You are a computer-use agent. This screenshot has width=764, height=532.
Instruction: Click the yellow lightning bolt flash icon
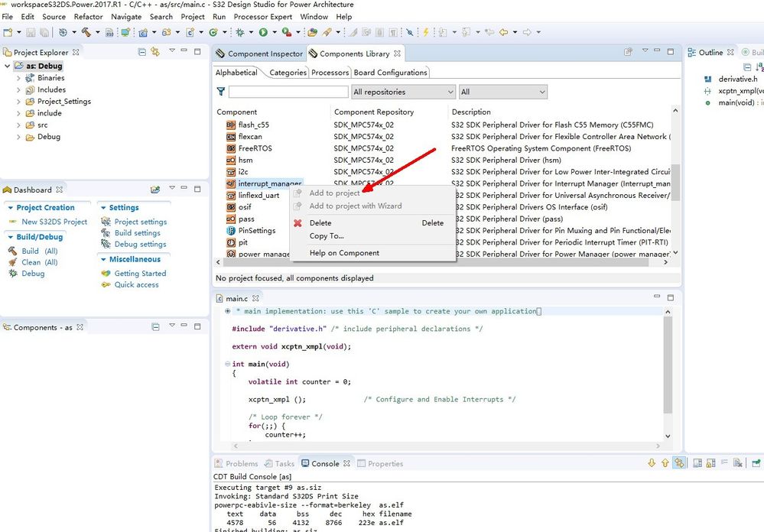[425, 32]
